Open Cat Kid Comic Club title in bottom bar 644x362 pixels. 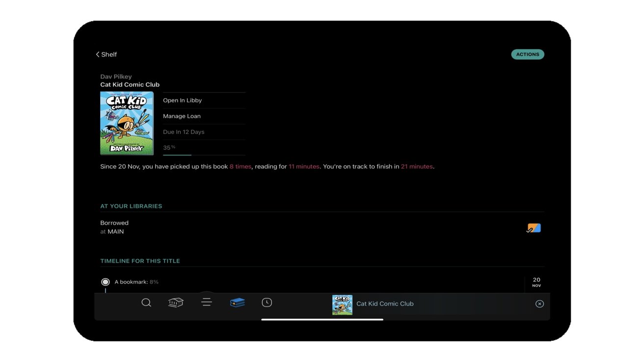385,304
